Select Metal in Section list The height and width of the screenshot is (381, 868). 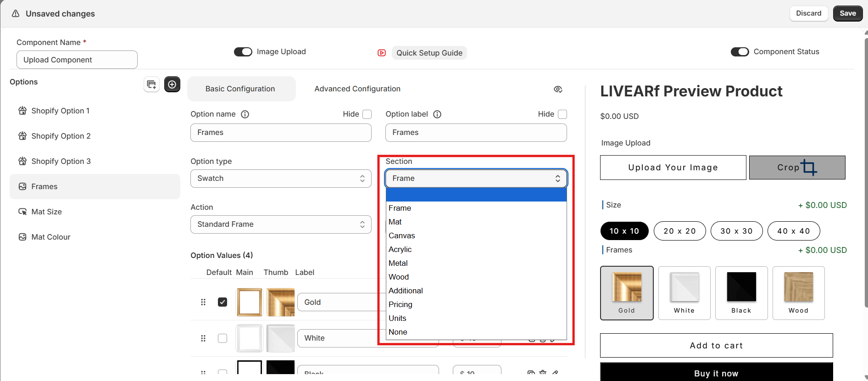click(x=476, y=263)
